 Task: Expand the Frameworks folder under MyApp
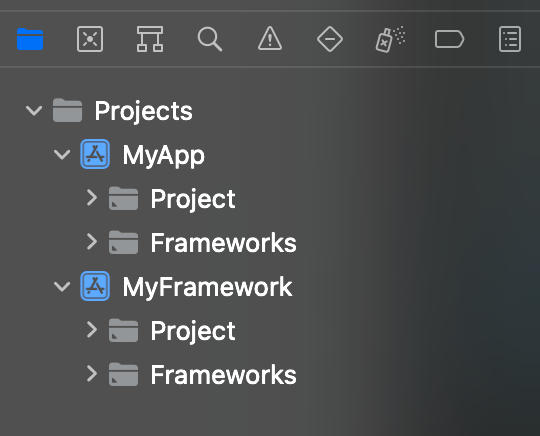pyautogui.click(x=92, y=242)
